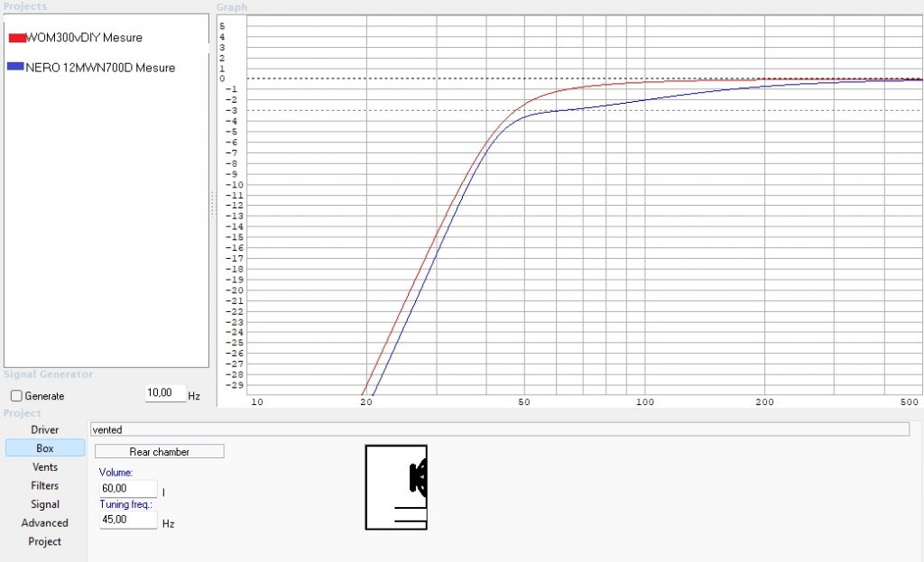Show the Signal tab

point(44,504)
